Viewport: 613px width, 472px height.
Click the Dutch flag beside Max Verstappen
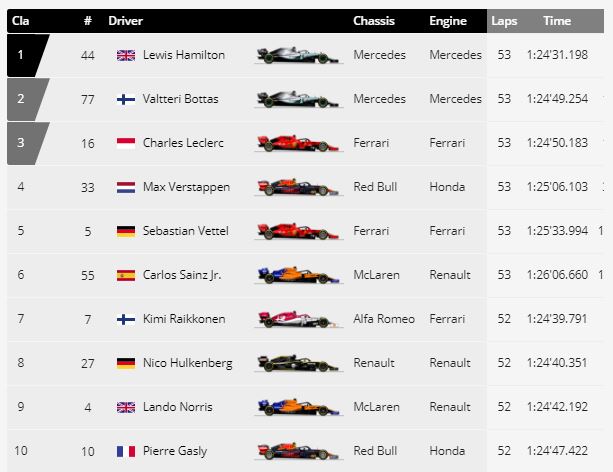pos(127,187)
